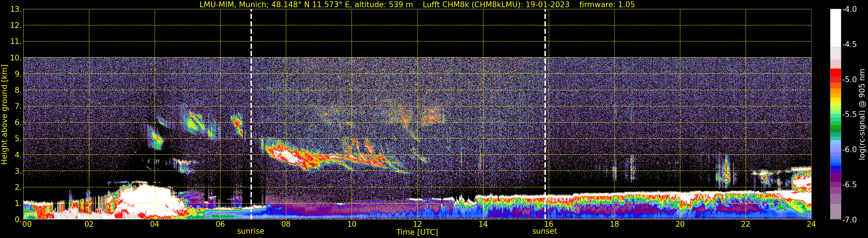Click the 'sunset' label below the axis
The image size is (868, 238).
click(544, 231)
